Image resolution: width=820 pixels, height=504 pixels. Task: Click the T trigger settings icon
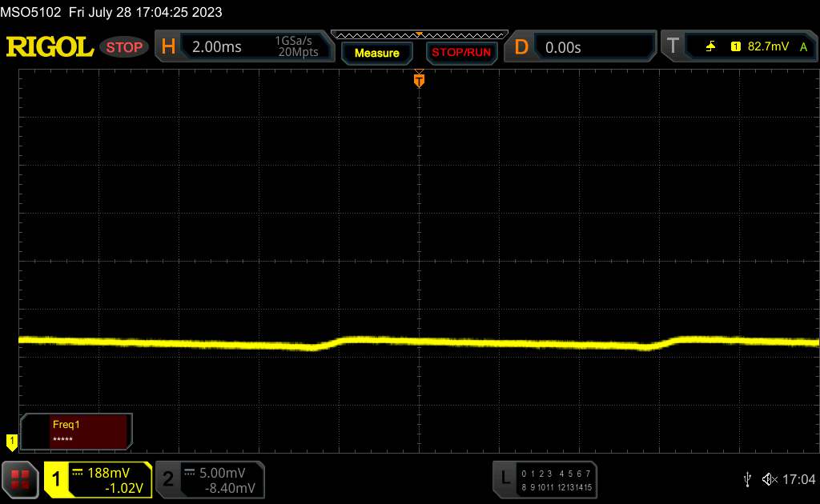[x=672, y=47]
